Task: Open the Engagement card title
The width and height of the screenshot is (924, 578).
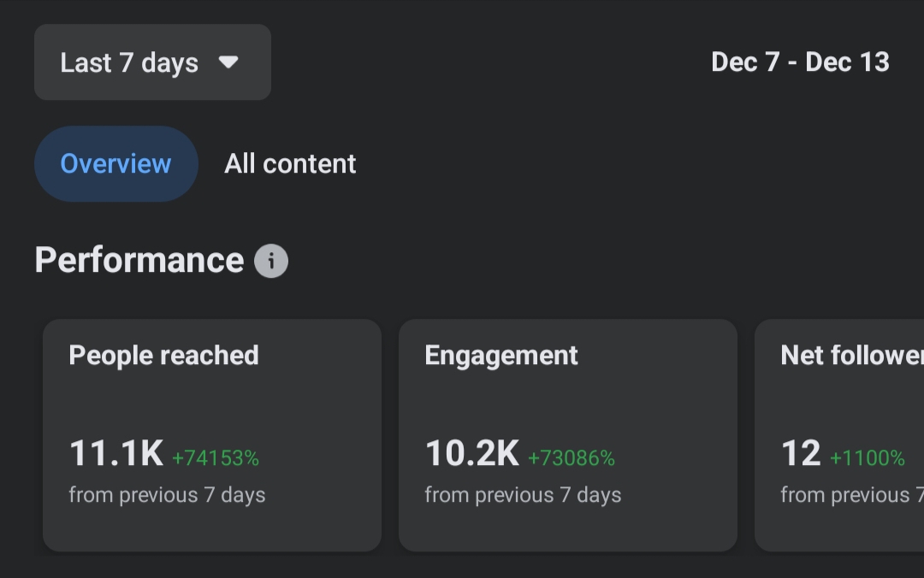Action: (500, 356)
